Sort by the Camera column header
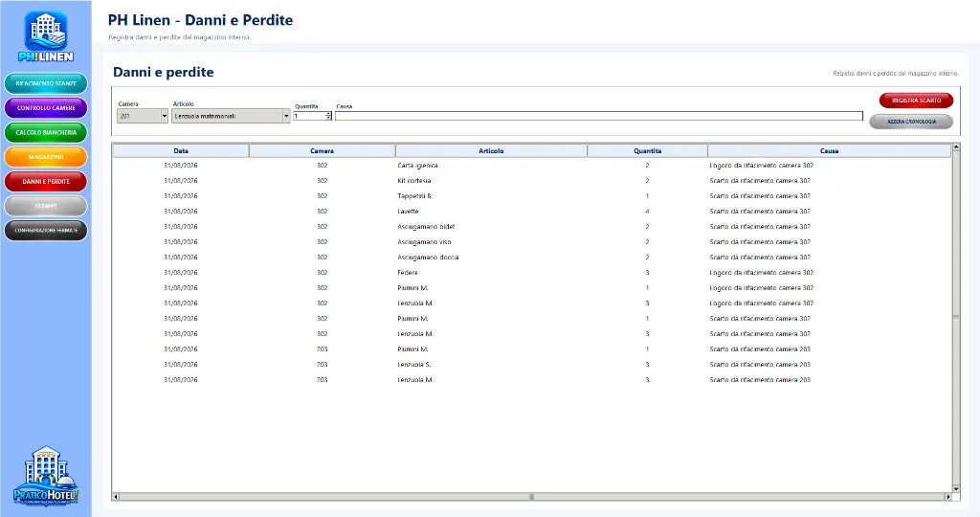The image size is (980, 517). [322, 150]
